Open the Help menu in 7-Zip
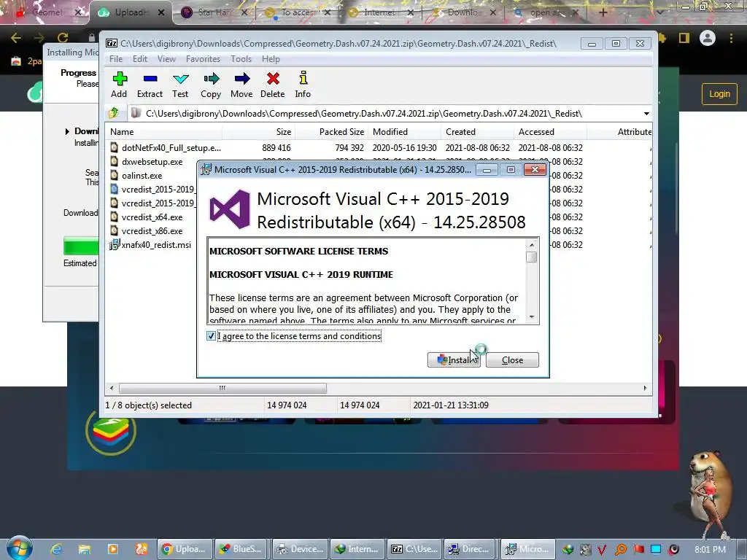Image resolution: width=747 pixels, height=560 pixels. tap(271, 59)
